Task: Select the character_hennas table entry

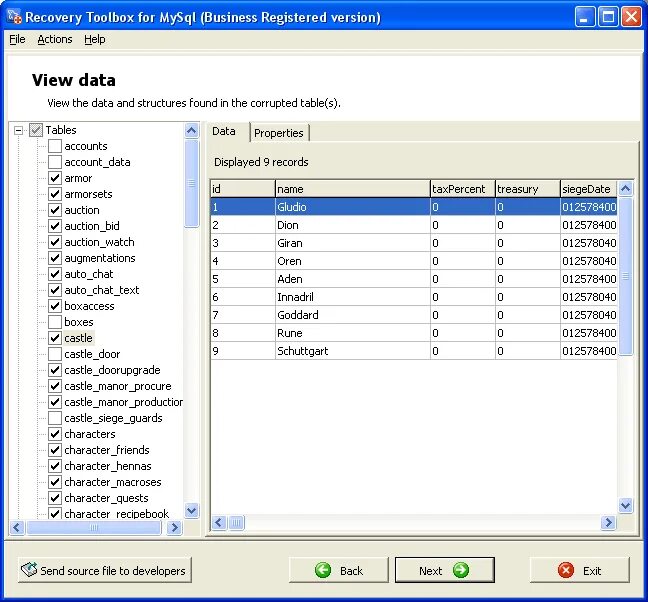Action: coord(108,466)
